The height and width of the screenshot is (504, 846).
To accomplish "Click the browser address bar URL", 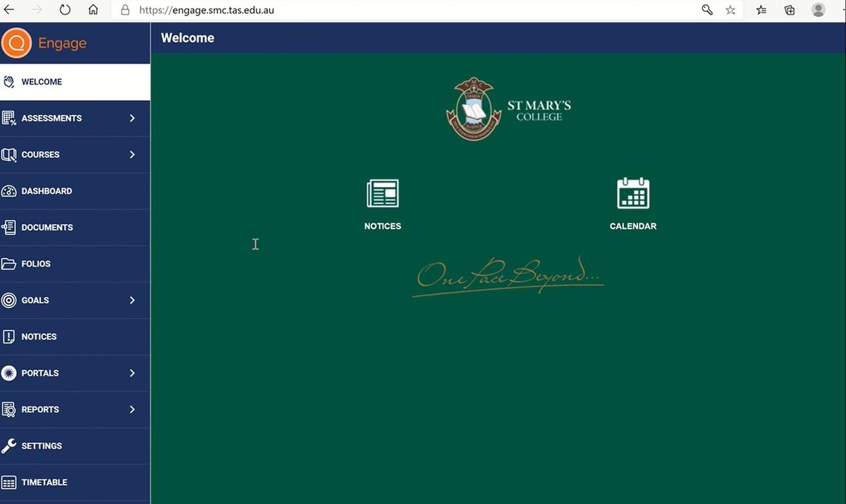I will (206, 11).
